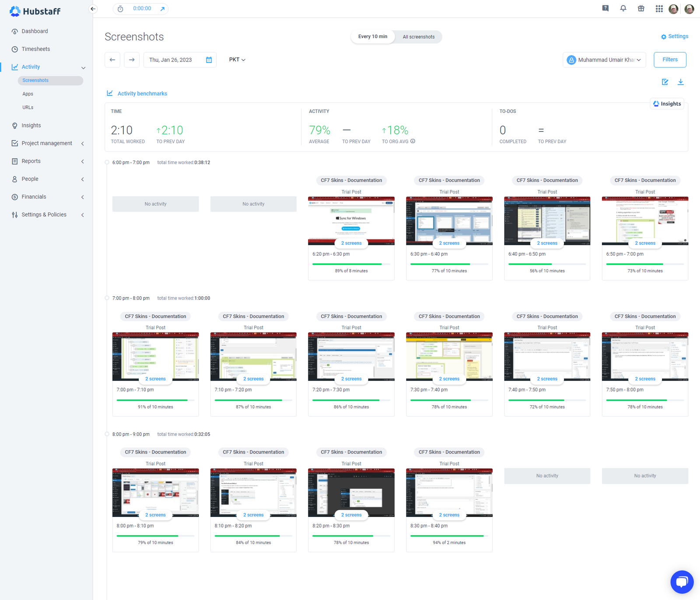Switch to All screenshots view

(x=418, y=37)
